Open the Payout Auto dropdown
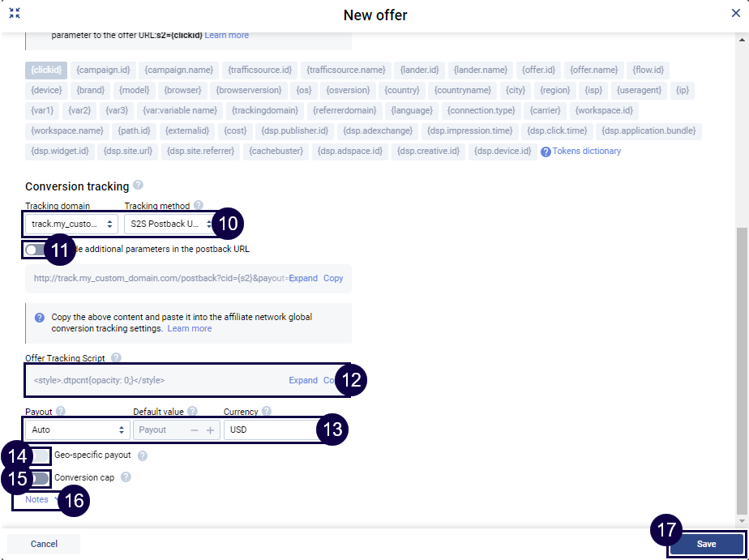 click(77, 430)
